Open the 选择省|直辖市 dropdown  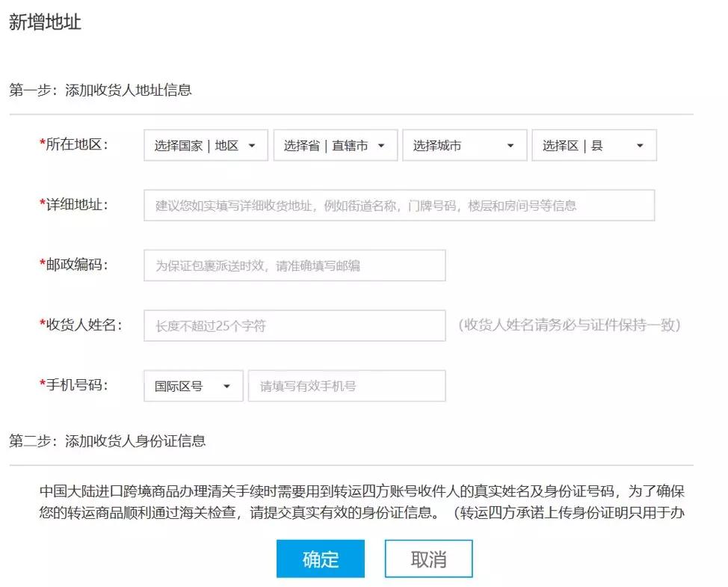335,145
